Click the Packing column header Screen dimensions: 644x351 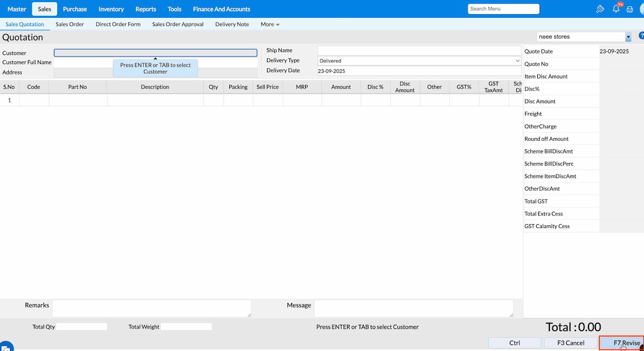[238, 87]
